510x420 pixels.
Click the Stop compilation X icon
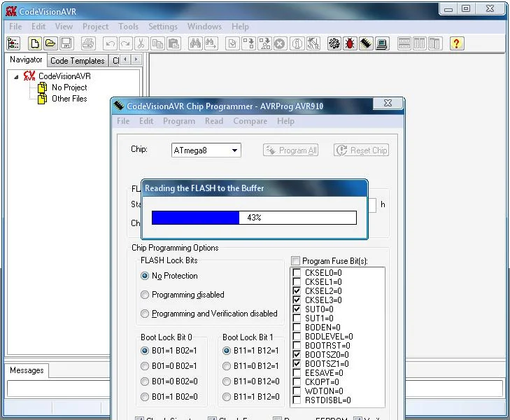(279, 43)
